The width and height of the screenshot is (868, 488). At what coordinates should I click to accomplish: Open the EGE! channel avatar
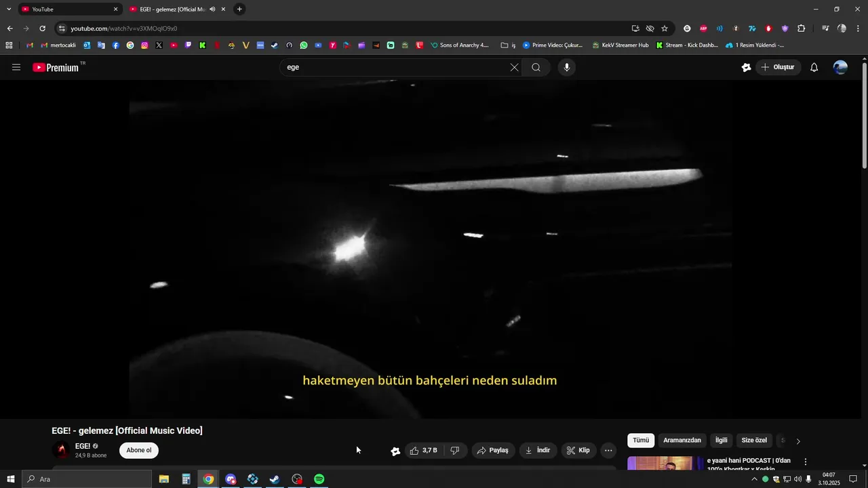pyautogui.click(x=61, y=450)
